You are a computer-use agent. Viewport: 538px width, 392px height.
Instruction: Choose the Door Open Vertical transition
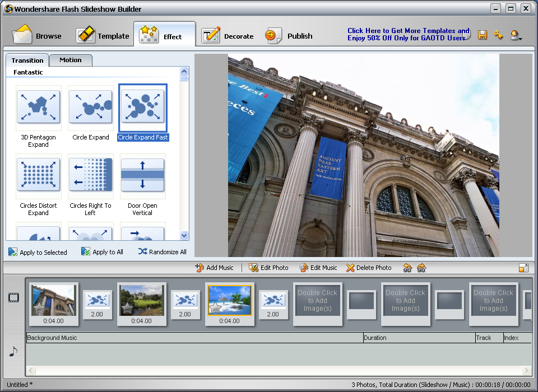click(142, 175)
